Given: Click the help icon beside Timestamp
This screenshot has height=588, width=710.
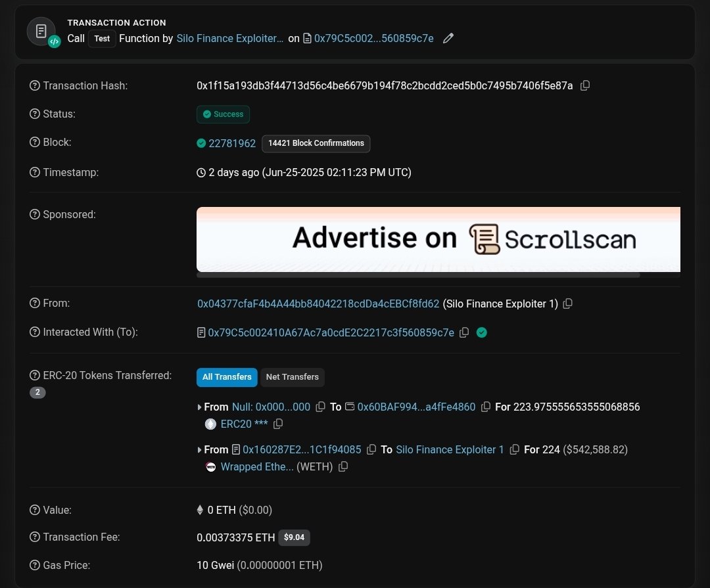Looking at the screenshot, I should pos(35,173).
